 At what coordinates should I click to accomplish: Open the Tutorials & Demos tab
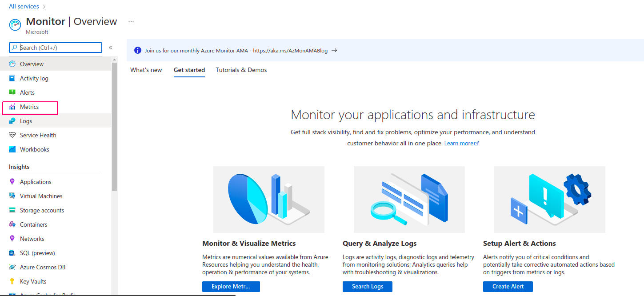tap(241, 70)
